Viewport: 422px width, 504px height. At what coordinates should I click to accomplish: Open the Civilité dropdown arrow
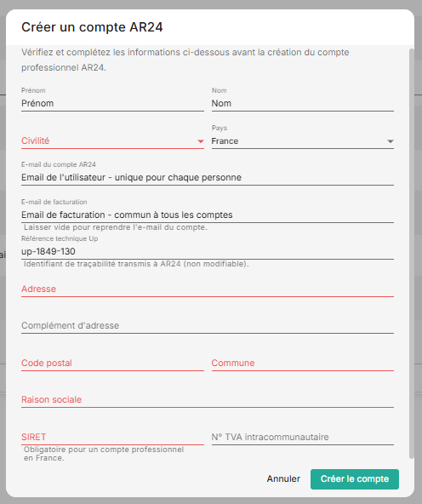[201, 141]
